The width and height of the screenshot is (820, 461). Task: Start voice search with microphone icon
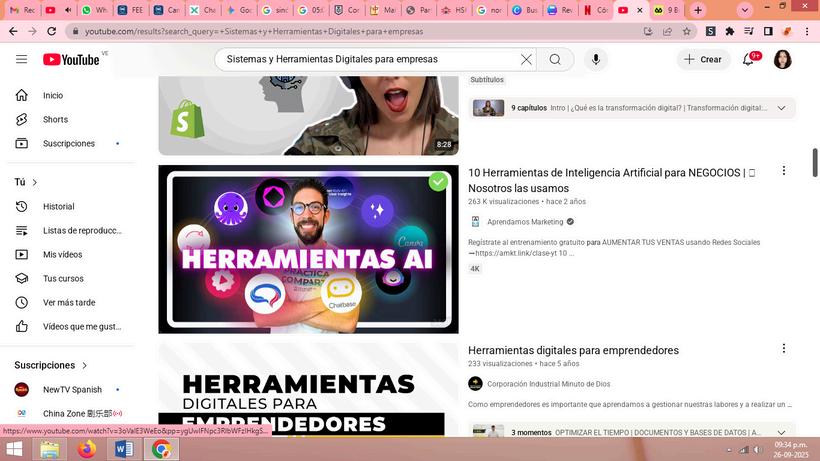(x=596, y=60)
